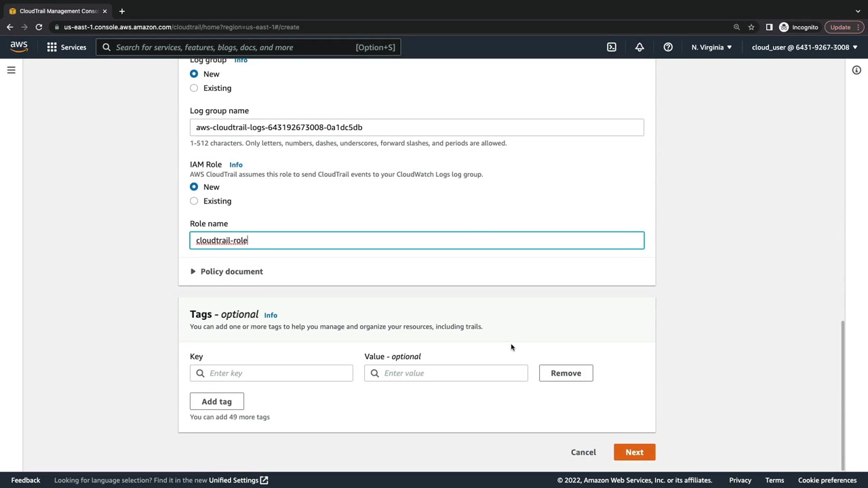The image size is (868, 488).
Task: Open the info panel icon on right edge
Action: tap(856, 70)
